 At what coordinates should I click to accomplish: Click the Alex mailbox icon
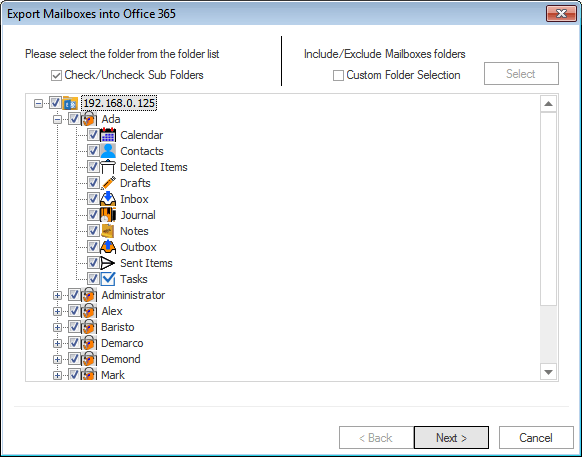(x=89, y=311)
